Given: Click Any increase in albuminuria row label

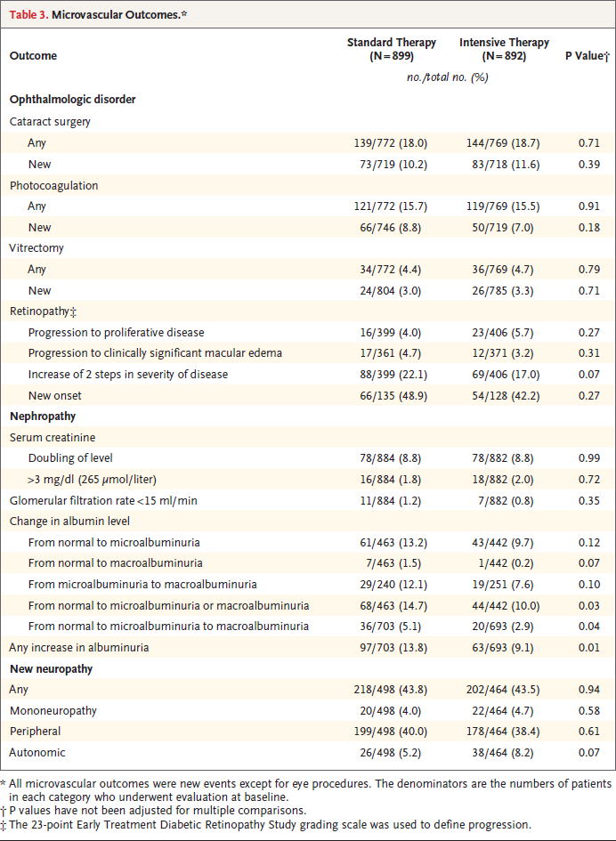Looking at the screenshot, I should tap(79, 647).
